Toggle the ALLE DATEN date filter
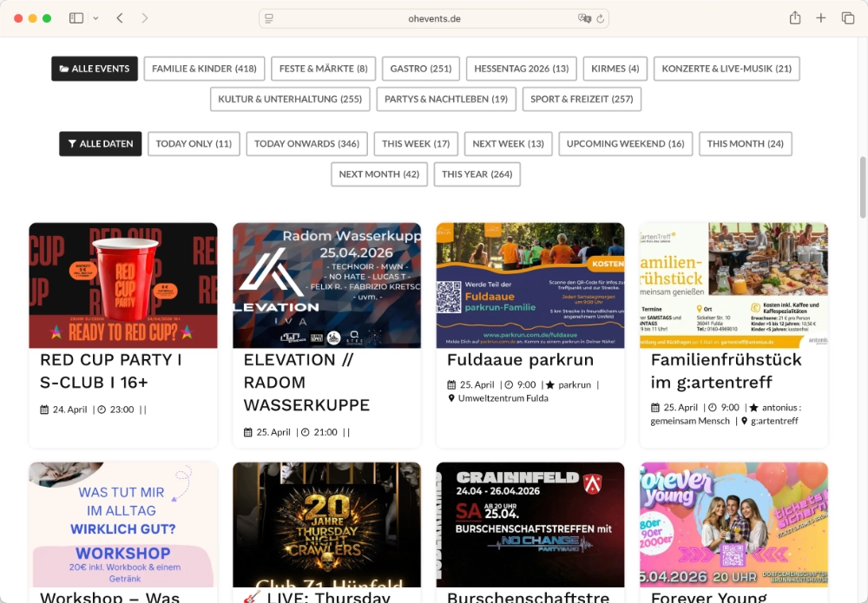 (x=100, y=144)
